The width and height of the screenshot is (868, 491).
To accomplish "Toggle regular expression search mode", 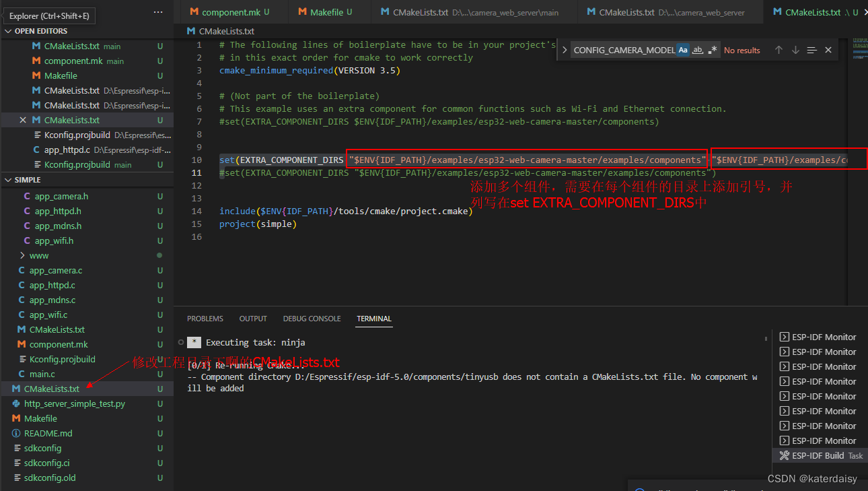I will coord(713,50).
